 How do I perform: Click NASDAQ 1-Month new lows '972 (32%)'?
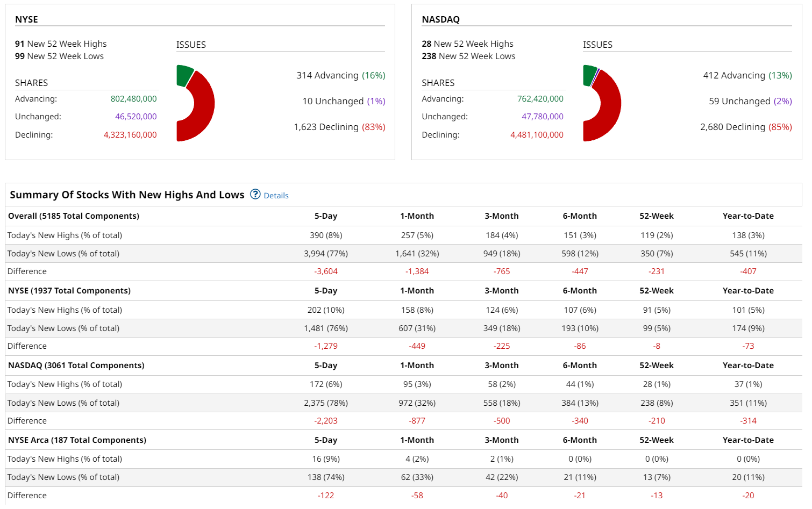point(417,403)
